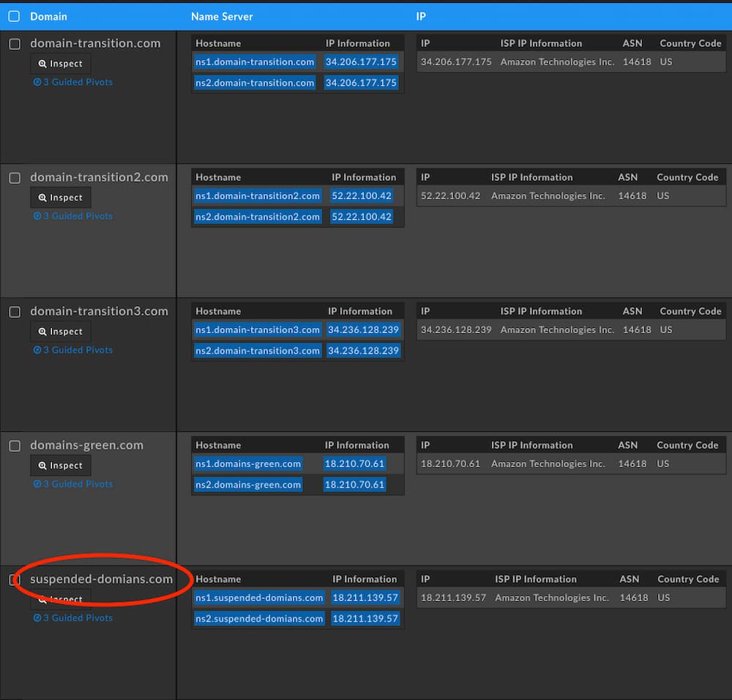Screen dimensions: 732x700
Task: Open 3 Guided Pivots for domain-transition2.com
Action: [x=72, y=216]
